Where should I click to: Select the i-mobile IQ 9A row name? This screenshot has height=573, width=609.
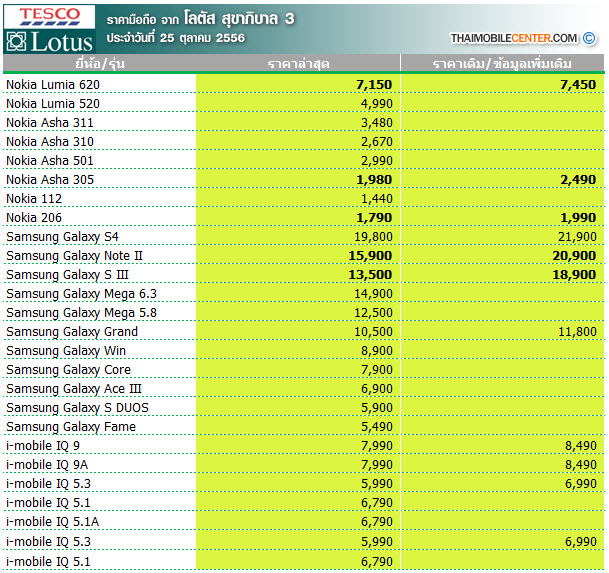(x=47, y=465)
